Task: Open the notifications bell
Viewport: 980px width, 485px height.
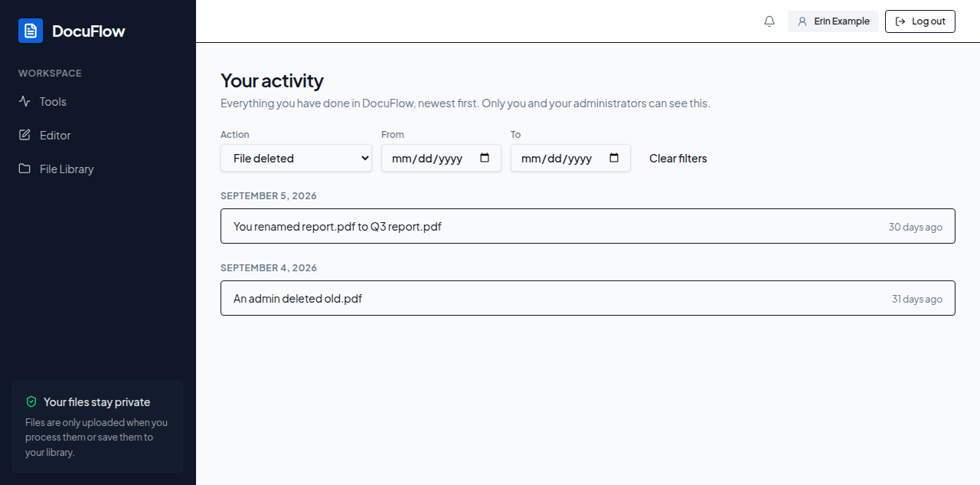Action: [x=769, y=21]
